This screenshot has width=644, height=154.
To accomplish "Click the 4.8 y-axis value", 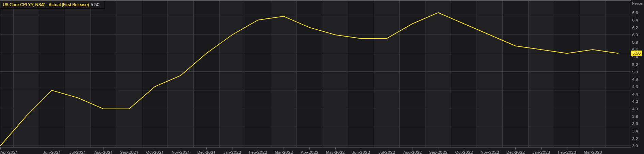I will click(x=635, y=79).
